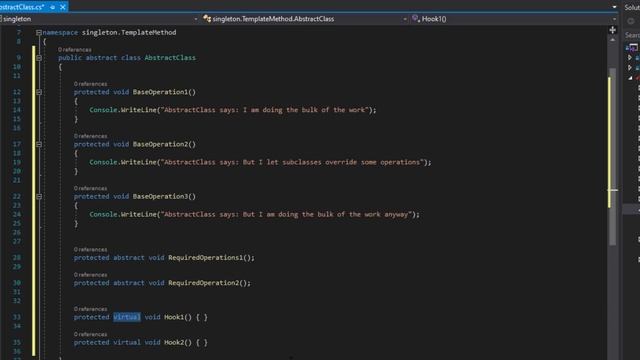This screenshot has width=640, height=360.
Task: Click the AbstractClass identifier in class declaration
Action: tap(170, 58)
